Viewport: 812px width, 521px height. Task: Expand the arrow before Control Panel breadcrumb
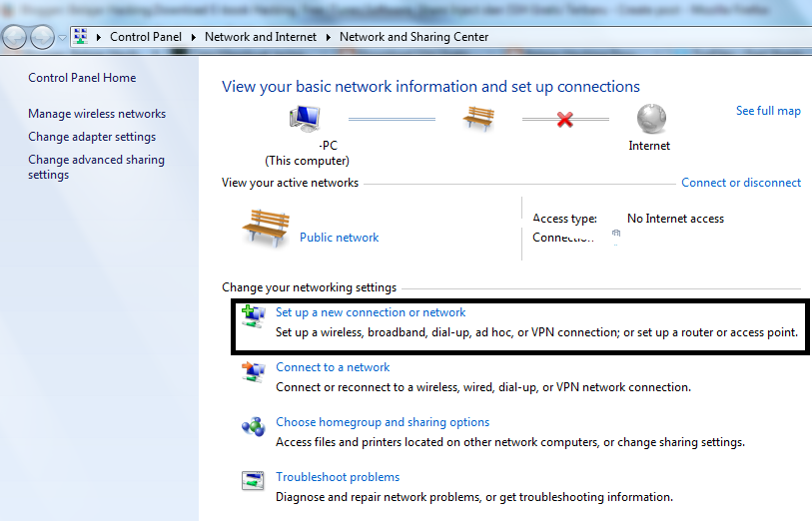tap(99, 37)
